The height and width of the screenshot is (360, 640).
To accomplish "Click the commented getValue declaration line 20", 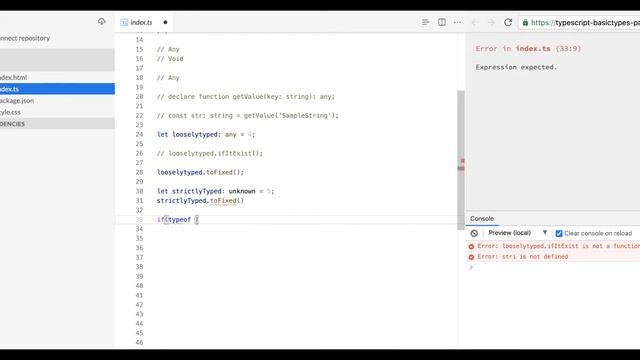I will [x=246, y=97].
